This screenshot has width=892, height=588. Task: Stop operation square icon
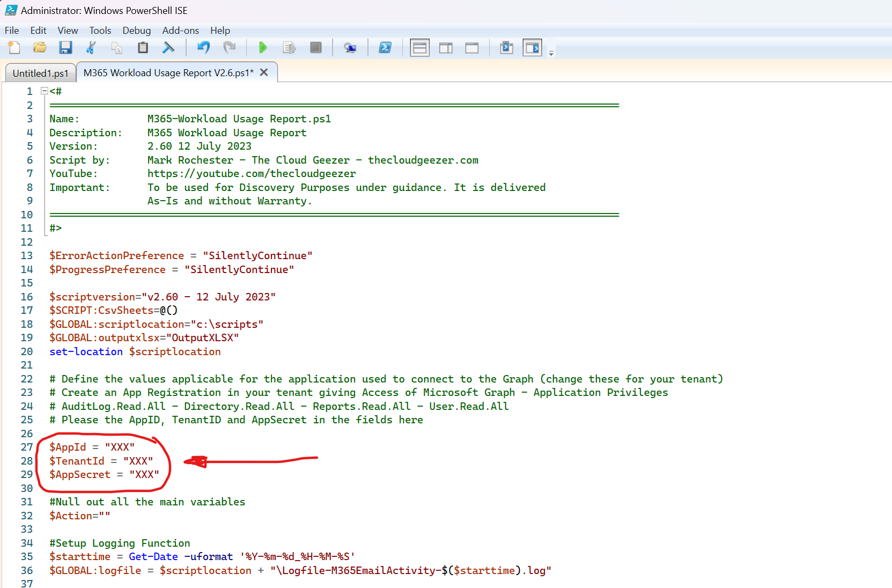pos(316,48)
